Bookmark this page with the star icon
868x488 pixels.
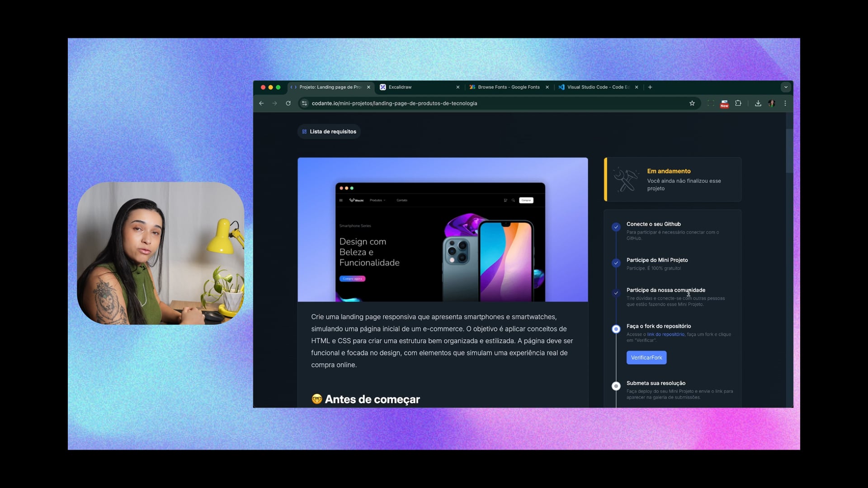pos(692,103)
